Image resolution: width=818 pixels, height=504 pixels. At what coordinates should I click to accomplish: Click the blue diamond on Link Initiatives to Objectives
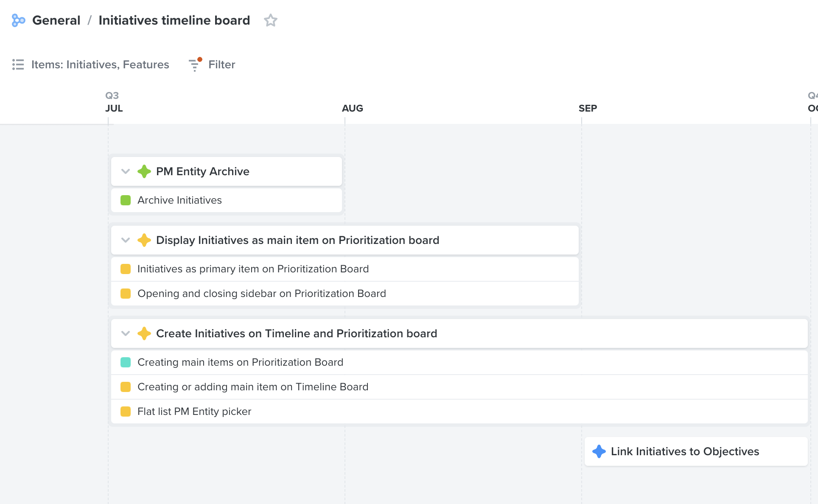(x=599, y=451)
